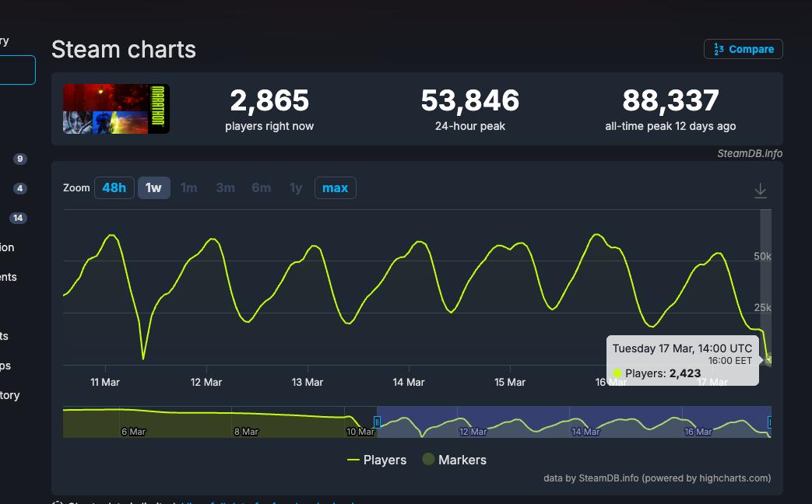
Task: Select the 1w zoom range
Action: pos(154,187)
